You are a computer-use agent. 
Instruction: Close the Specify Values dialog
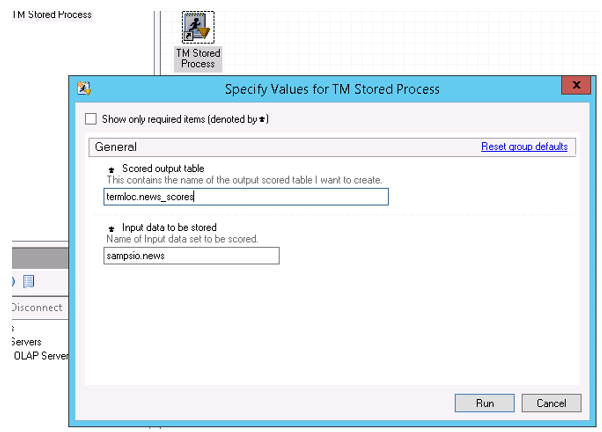click(x=575, y=88)
